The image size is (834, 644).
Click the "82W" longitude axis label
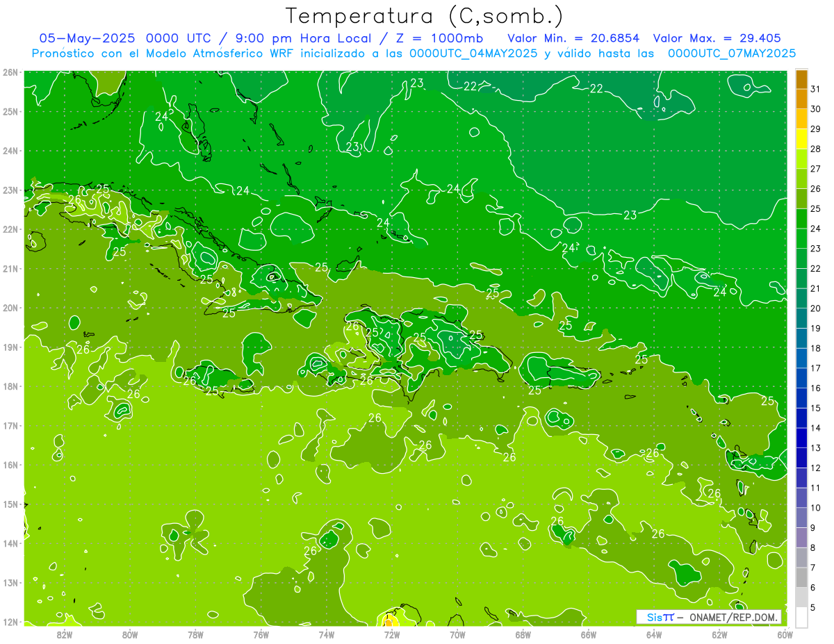click(64, 634)
